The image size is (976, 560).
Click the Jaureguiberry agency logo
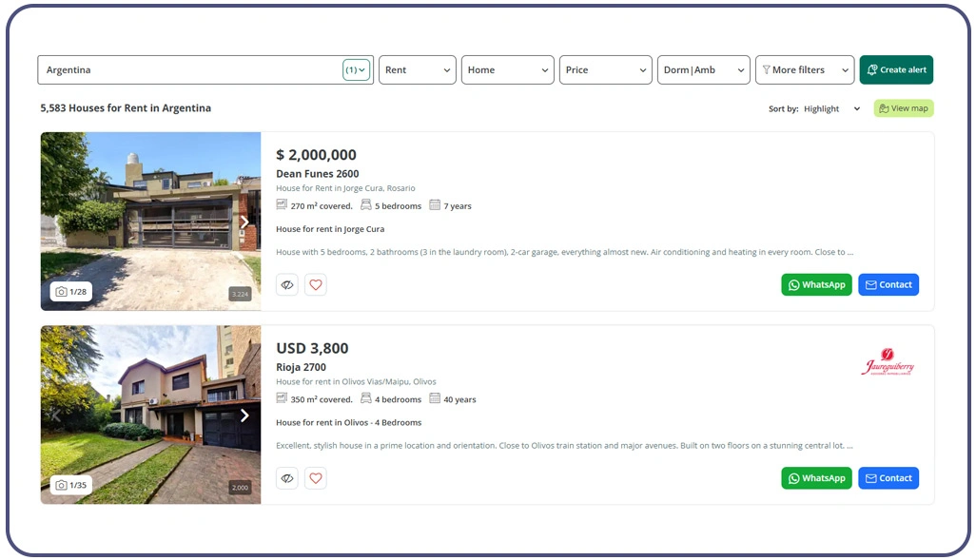pyautogui.click(x=888, y=362)
